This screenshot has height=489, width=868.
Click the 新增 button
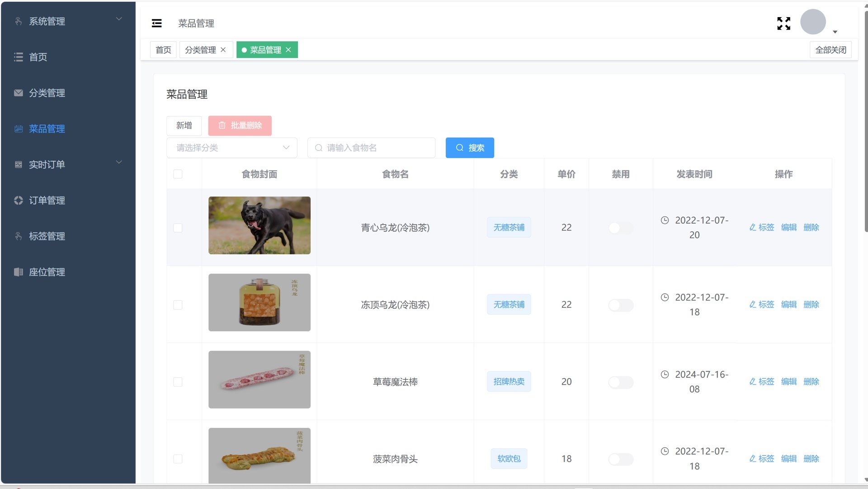pyautogui.click(x=184, y=126)
